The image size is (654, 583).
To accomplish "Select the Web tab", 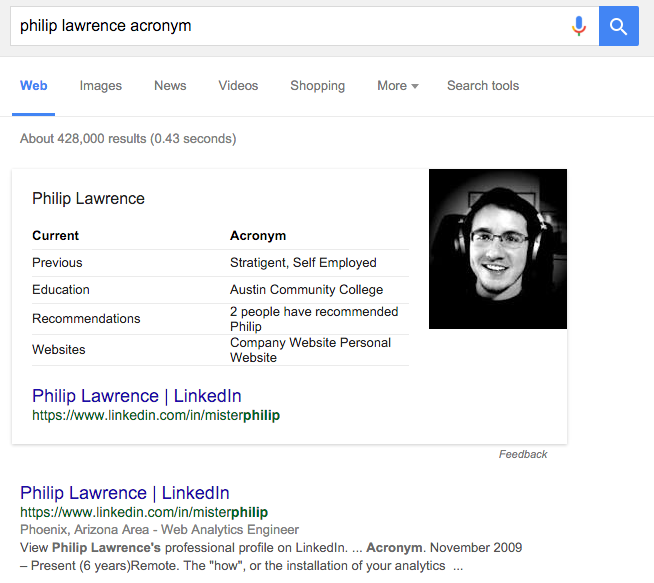I will tap(33, 85).
